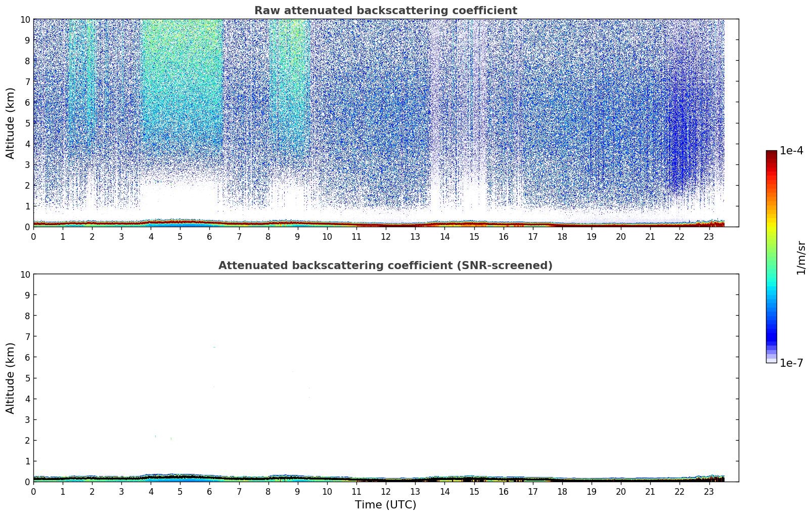Click the colorbar's '1e-7' minimum label
The image size is (812, 516).
coord(791,363)
